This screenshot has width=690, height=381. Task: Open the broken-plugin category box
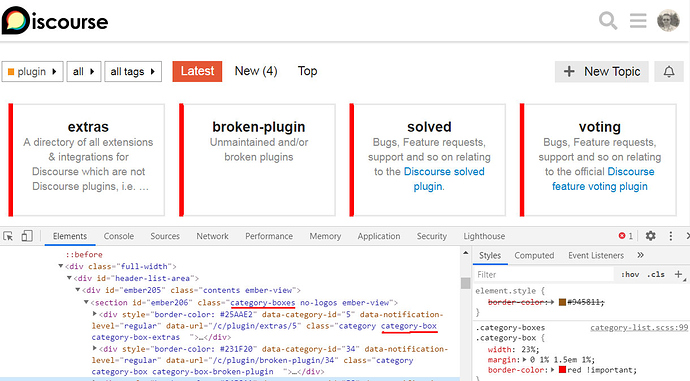coord(257,160)
